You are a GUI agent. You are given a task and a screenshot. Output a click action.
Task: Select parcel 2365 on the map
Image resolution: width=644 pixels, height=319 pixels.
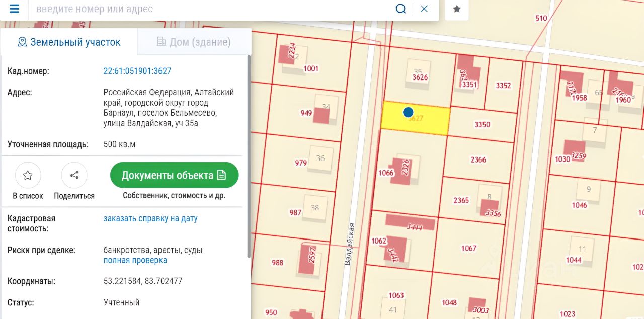tap(461, 200)
